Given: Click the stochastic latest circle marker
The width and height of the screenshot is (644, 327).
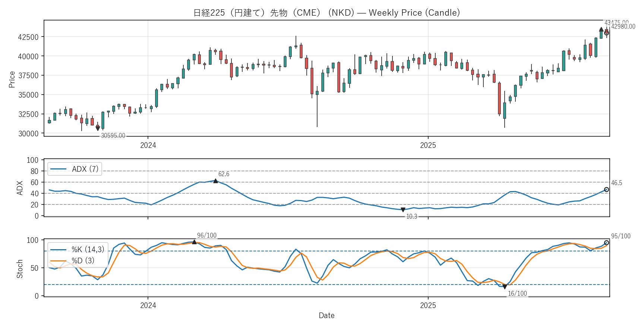Looking at the screenshot, I should pos(606,243).
